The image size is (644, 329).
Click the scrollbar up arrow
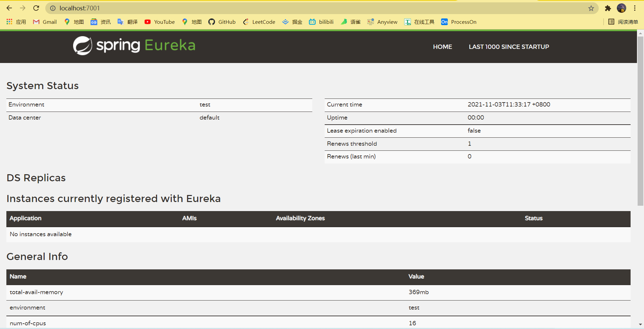[x=640, y=33]
